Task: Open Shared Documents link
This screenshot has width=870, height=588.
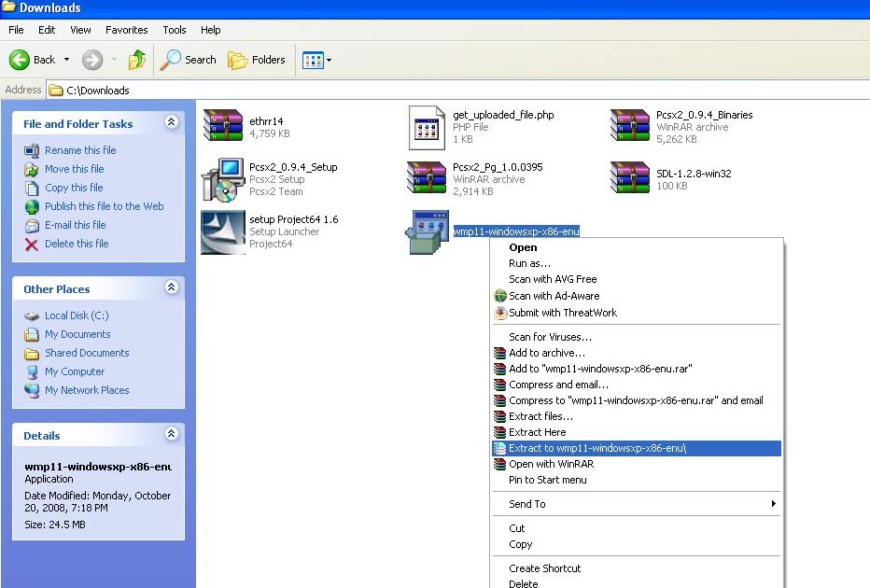Action: click(87, 353)
